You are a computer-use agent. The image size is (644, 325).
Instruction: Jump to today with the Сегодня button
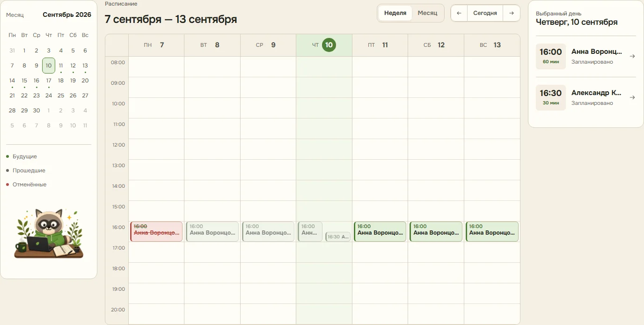point(485,13)
